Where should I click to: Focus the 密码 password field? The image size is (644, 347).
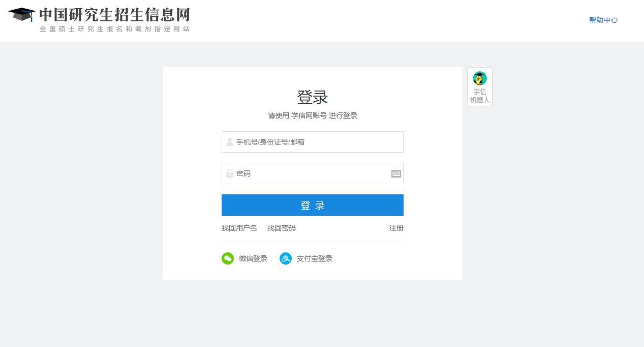(x=313, y=173)
